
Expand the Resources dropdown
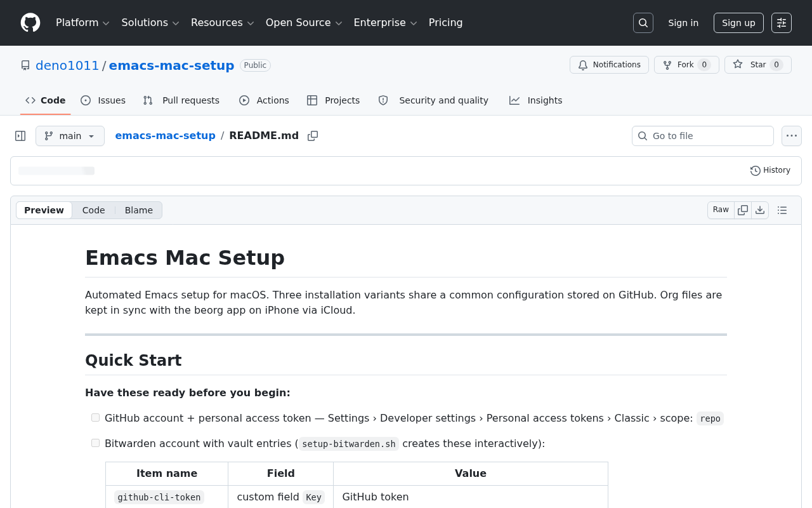click(x=222, y=23)
